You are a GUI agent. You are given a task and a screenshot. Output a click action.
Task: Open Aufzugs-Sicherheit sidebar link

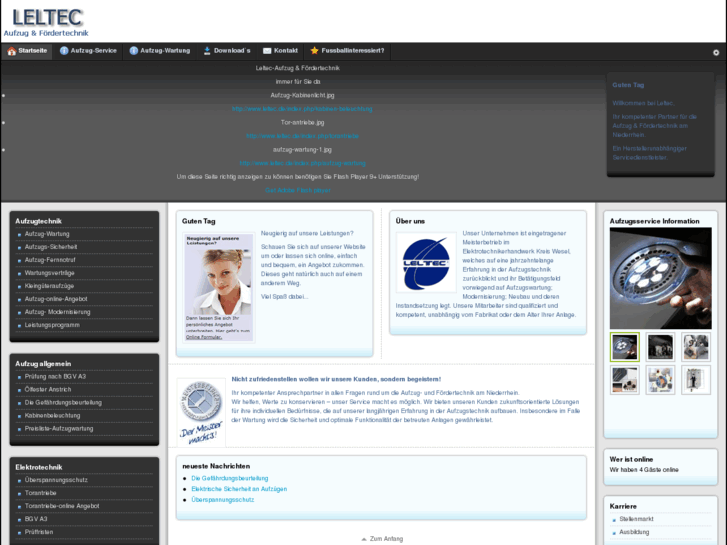[x=51, y=247]
